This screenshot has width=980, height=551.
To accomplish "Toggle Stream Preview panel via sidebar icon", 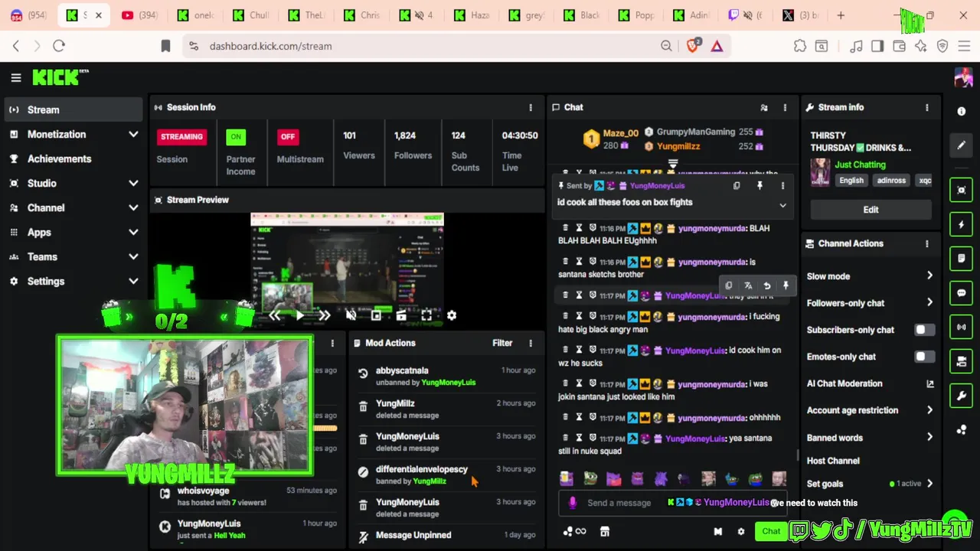I will tap(962, 190).
